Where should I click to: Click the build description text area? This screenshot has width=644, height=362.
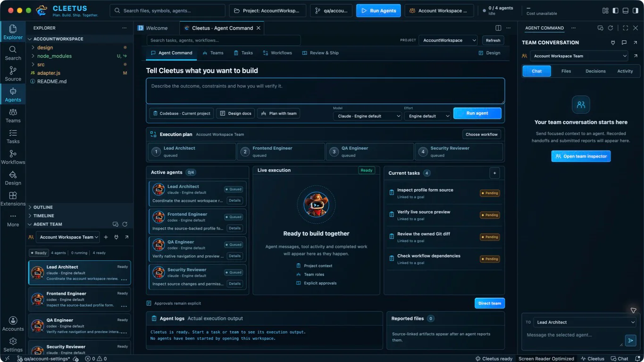[325, 91]
